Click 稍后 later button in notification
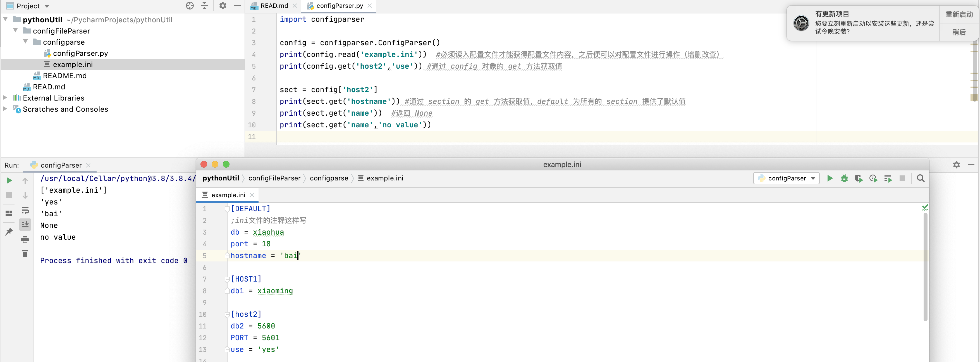The image size is (980, 362). 959,32
